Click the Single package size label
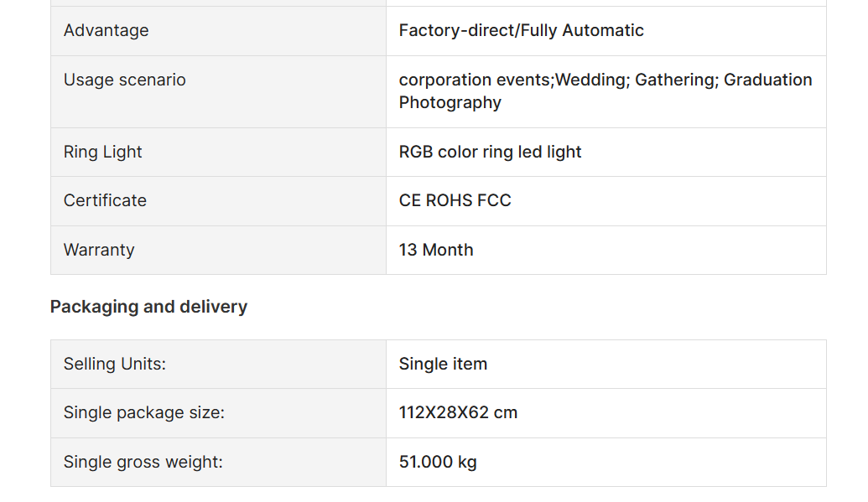The image size is (868, 502). click(144, 413)
